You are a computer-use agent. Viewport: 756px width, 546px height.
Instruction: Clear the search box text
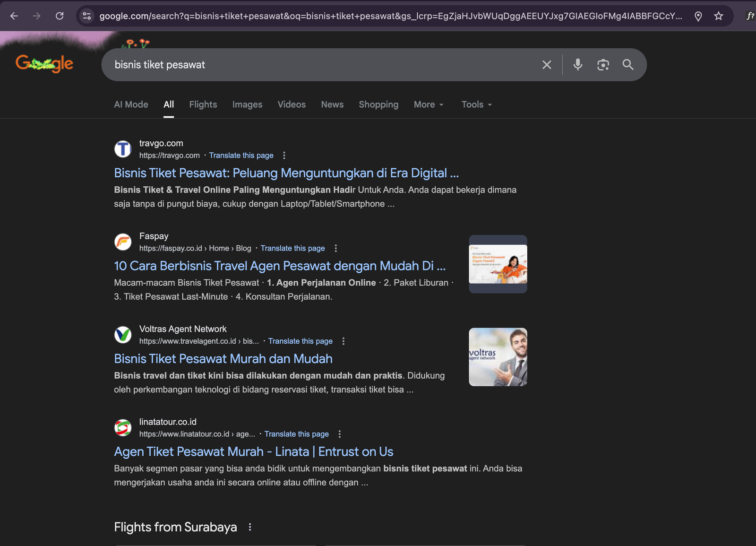click(x=547, y=65)
